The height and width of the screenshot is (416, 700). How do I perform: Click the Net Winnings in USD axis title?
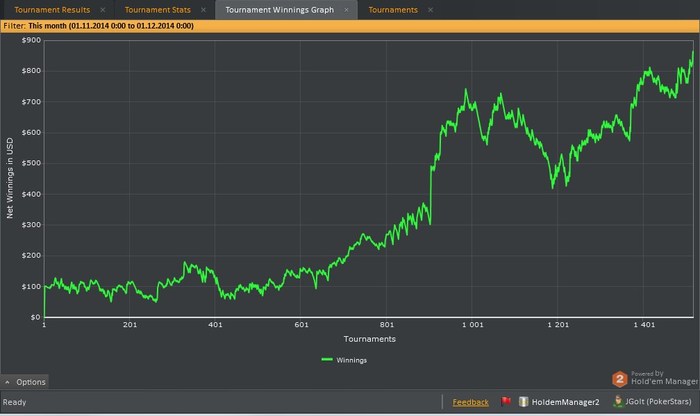pyautogui.click(x=9, y=178)
